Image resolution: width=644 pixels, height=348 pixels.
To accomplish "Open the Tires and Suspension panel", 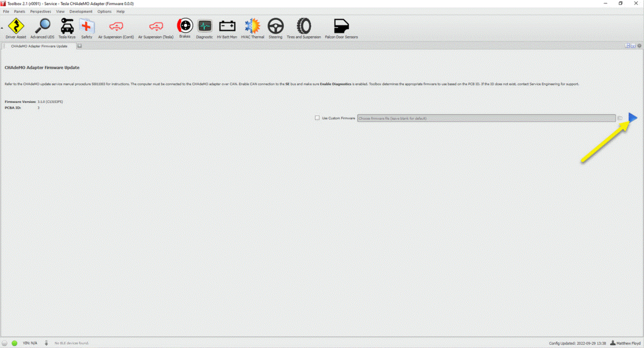I will point(304,29).
